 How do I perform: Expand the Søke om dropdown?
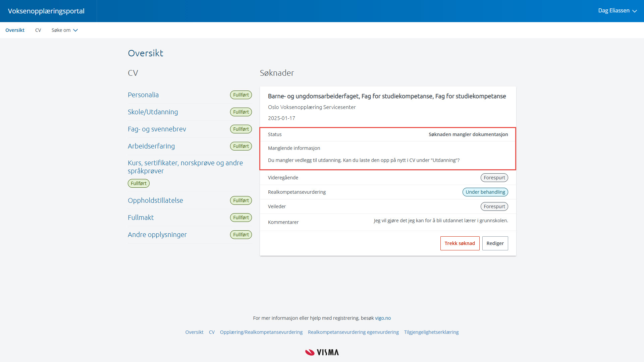click(64, 30)
